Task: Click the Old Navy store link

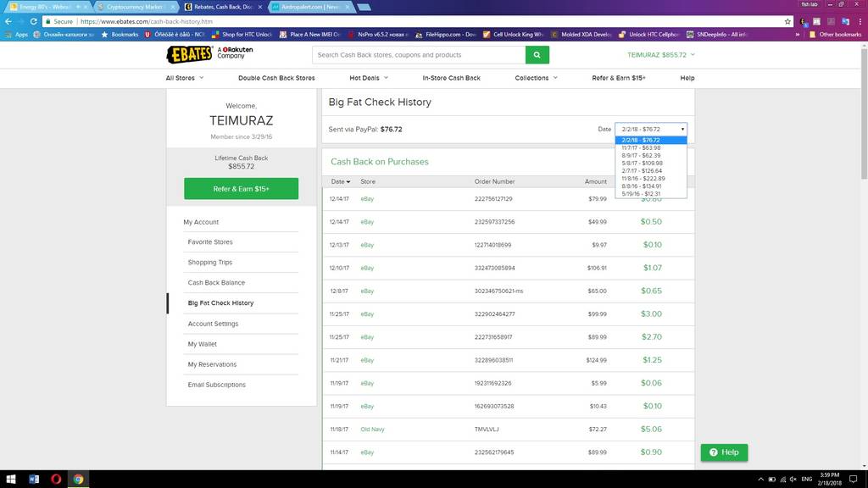Action: coord(372,430)
